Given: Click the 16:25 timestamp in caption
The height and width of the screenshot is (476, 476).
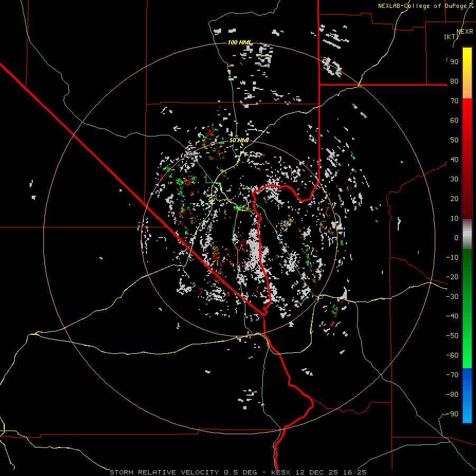Looking at the screenshot, I should (355, 472).
